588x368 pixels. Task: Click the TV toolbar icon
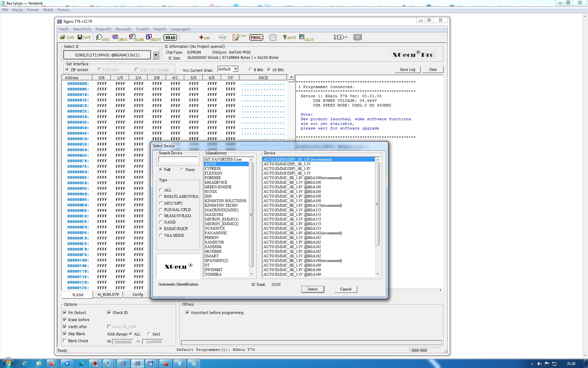tap(357, 37)
